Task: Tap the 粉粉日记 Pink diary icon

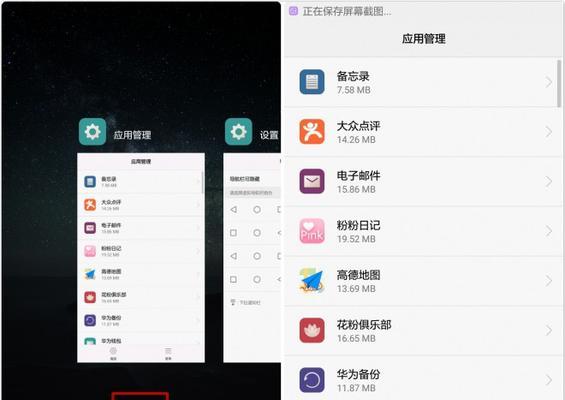Action: click(312, 231)
